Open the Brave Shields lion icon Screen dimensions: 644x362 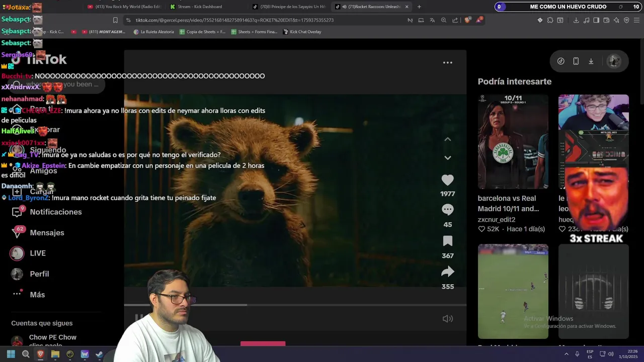coord(468,20)
